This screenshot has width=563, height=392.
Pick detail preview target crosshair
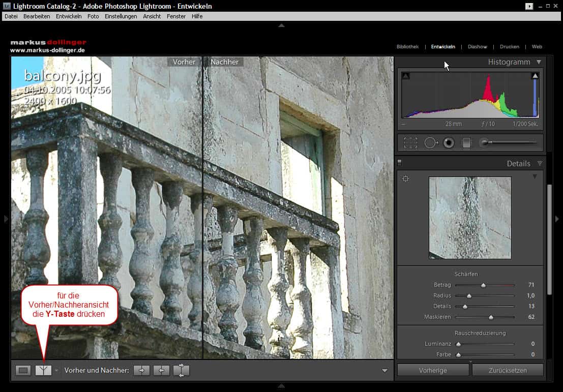[405, 178]
